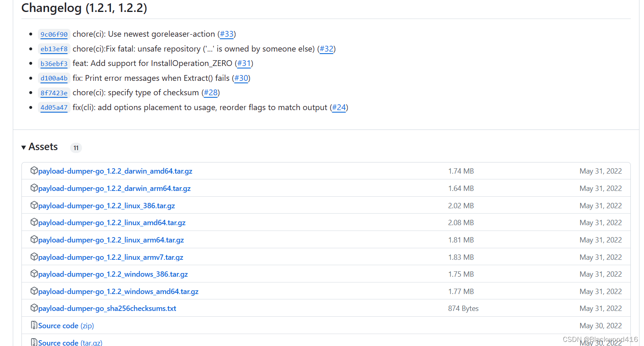Download payload-dumper-go_1.2.2_linux_arm64.tar.gz

click(x=111, y=240)
